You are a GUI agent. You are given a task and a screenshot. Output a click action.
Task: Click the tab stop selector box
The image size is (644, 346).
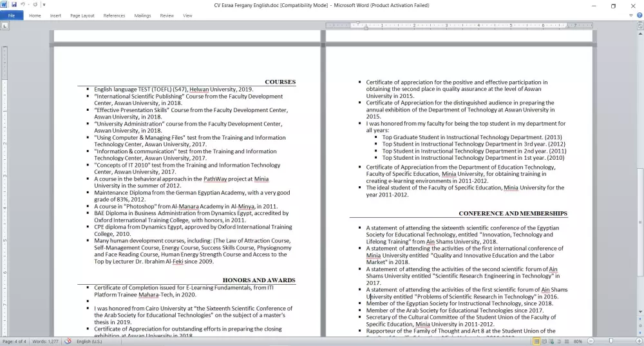[x=5, y=26]
